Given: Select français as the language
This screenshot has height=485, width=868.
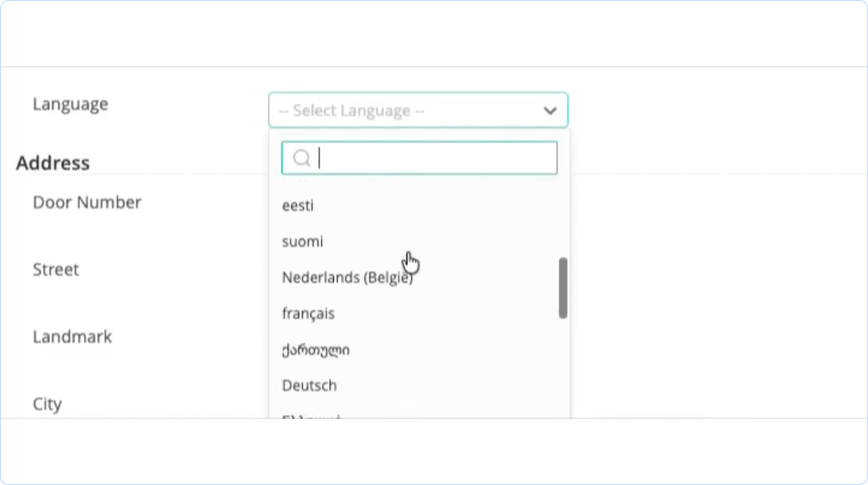Looking at the screenshot, I should (308, 313).
